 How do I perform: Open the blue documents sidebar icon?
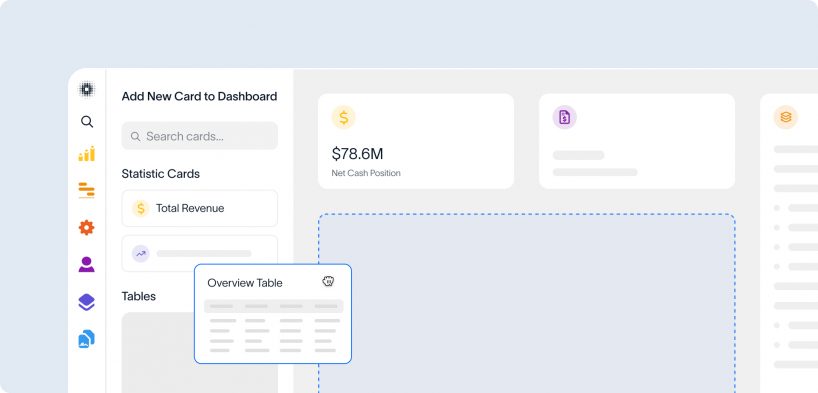(x=87, y=339)
